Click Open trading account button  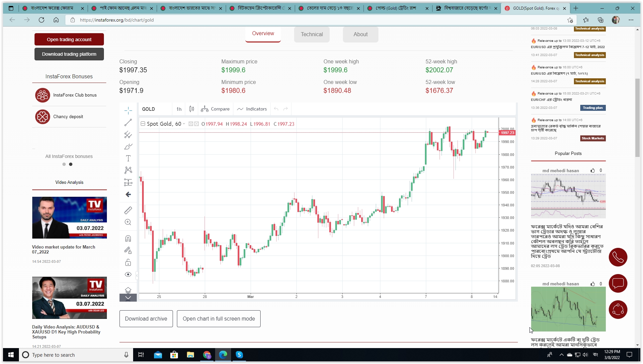(69, 39)
